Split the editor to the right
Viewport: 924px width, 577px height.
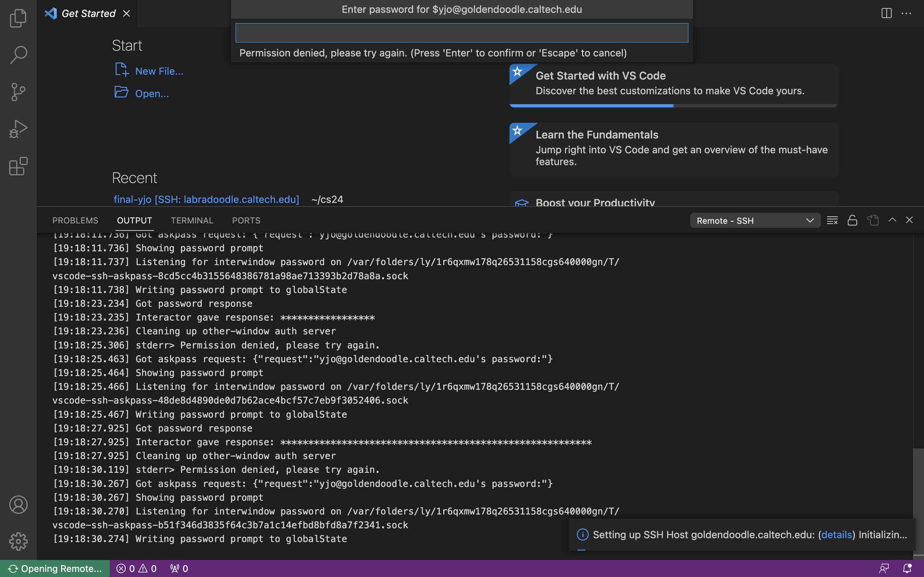[886, 13]
